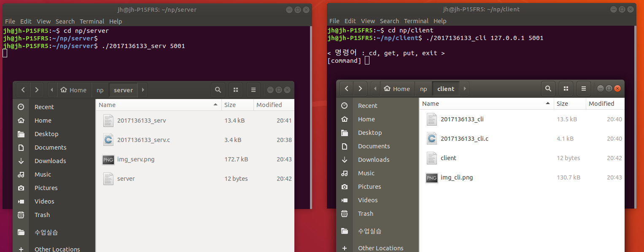This screenshot has height=252, width=644.
Task: Click 2017136133_serv.c C source icon
Action: (x=108, y=140)
